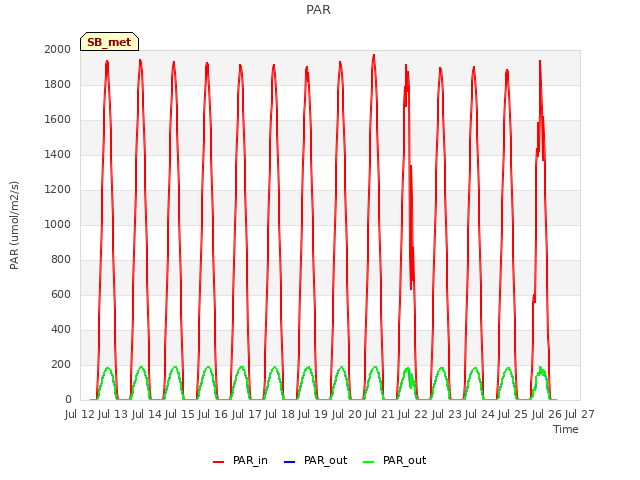
Task: Click the Jul 21 x-axis label
Action: (380, 414)
